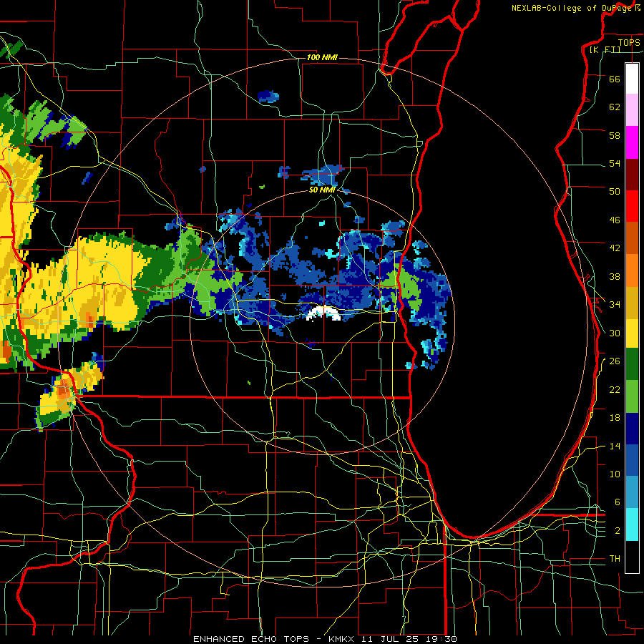Viewport: 644px width, 644px height.
Task: Select the 58 value on the legend scale
Action: (x=615, y=135)
